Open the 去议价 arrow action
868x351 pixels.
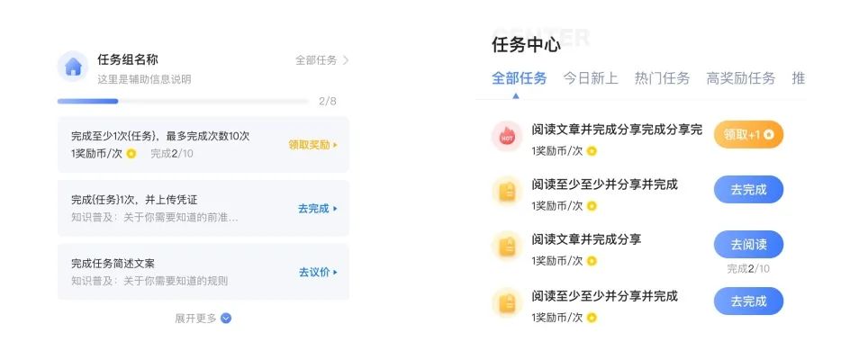pos(318,273)
